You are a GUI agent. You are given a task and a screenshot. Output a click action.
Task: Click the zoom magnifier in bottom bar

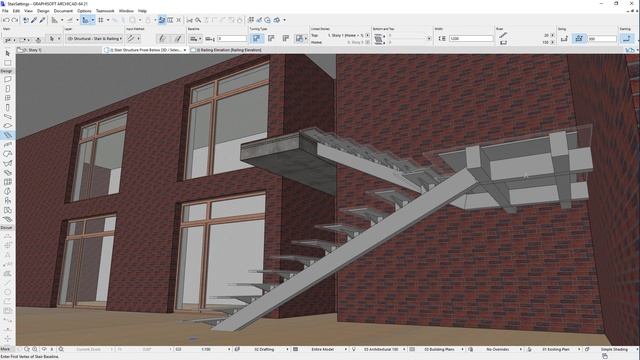pos(61,349)
